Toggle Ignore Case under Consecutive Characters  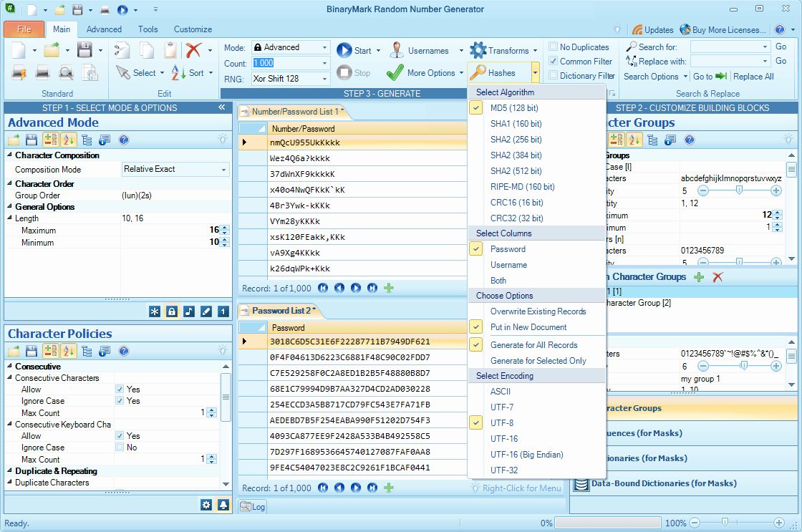coord(119,400)
